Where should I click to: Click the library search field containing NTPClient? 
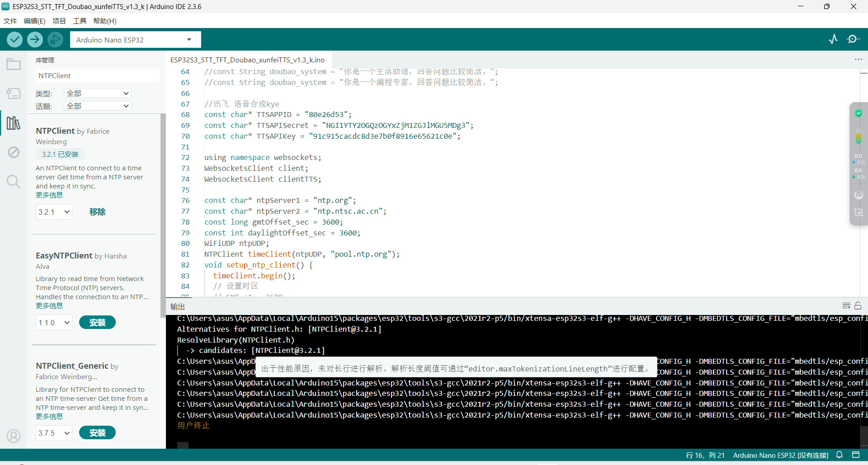98,75
